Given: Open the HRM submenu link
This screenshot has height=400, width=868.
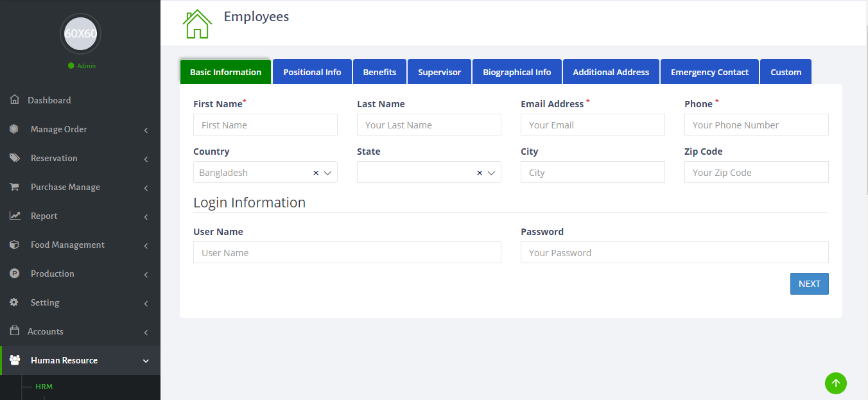Looking at the screenshot, I should [x=44, y=387].
